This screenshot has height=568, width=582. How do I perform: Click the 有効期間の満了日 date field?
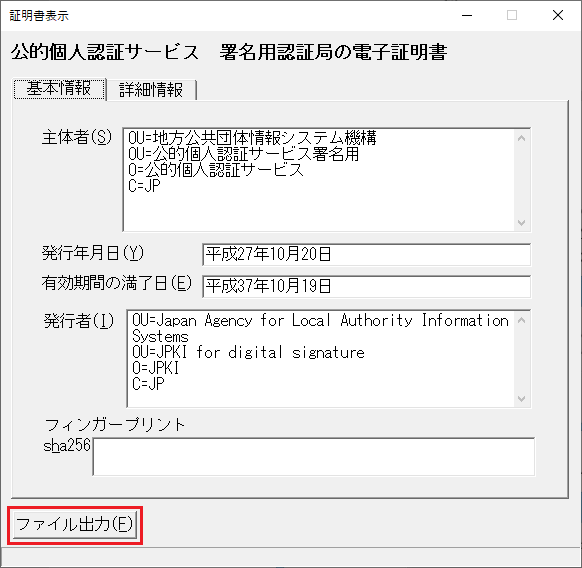click(366, 286)
